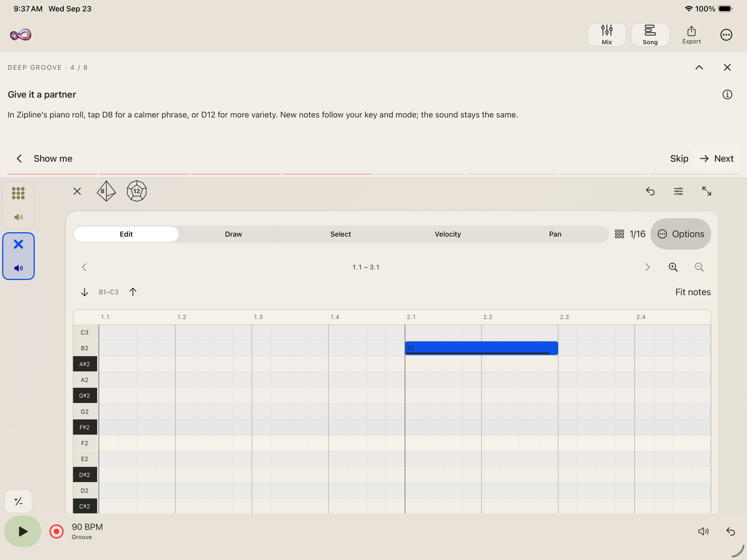
Task: Open the Options menu
Action: click(x=680, y=234)
